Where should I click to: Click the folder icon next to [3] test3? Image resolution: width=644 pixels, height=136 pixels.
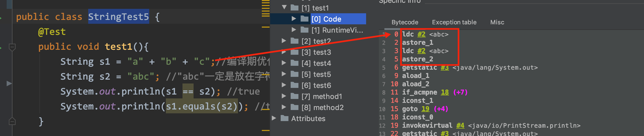(x=295, y=52)
